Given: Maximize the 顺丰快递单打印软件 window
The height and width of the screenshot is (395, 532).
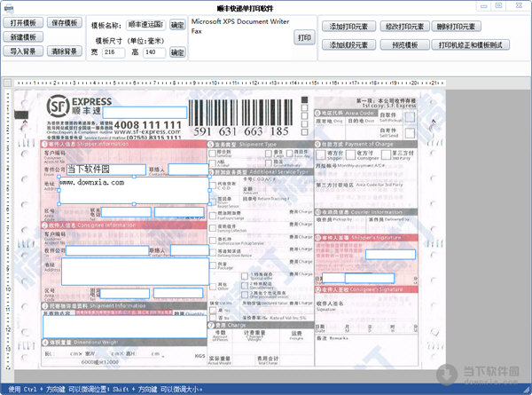Looking at the screenshot, I should coord(498,6).
